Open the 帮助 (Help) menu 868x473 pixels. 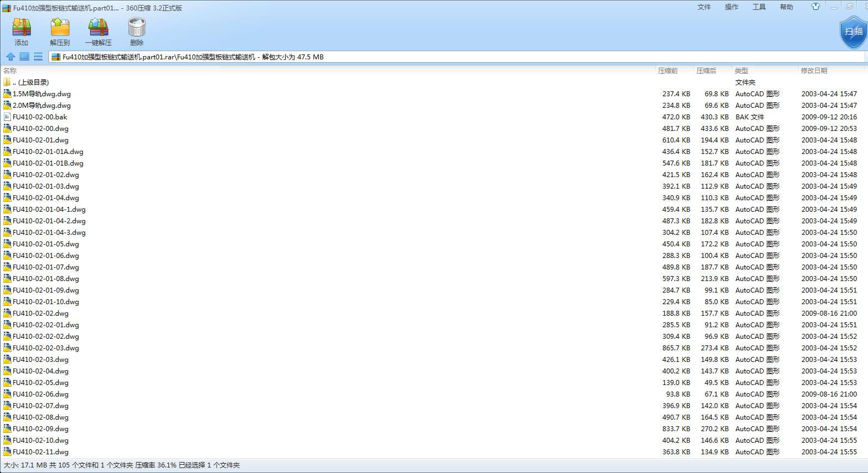[x=787, y=7]
